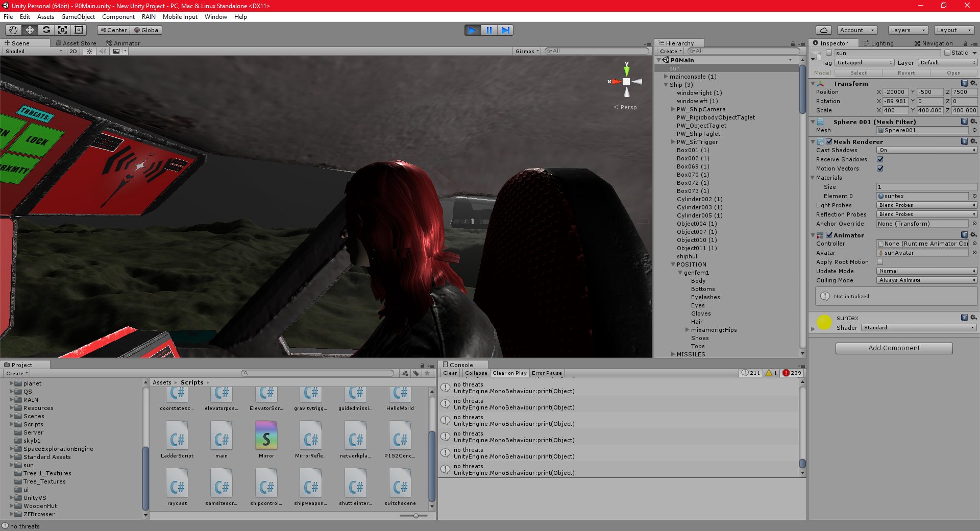Select the Rotate tool in the toolbar
The image size is (980, 531).
(x=46, y=30)
